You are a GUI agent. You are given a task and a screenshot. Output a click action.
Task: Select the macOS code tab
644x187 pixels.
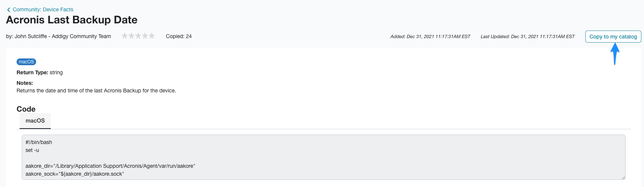pyautogui.click(x=35, y=121)
